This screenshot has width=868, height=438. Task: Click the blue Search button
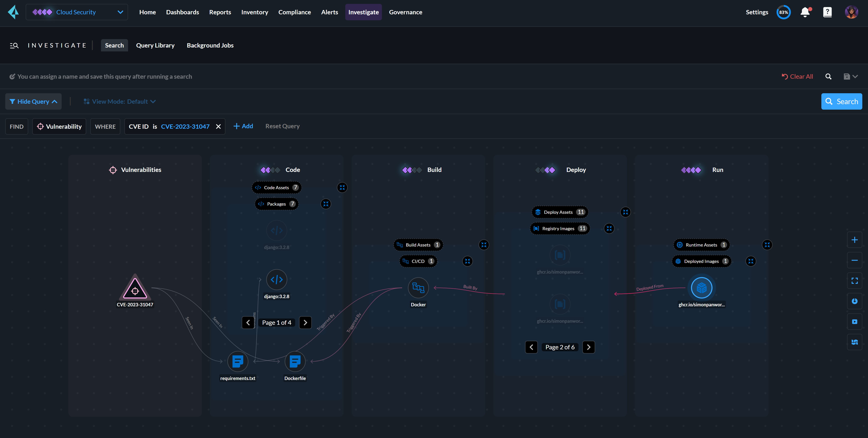(842, 101)
